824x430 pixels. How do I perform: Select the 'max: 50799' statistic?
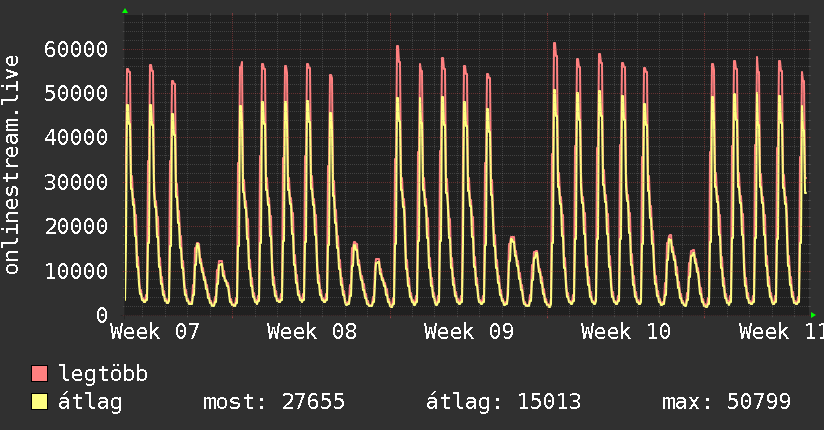(x=726, y=402)
